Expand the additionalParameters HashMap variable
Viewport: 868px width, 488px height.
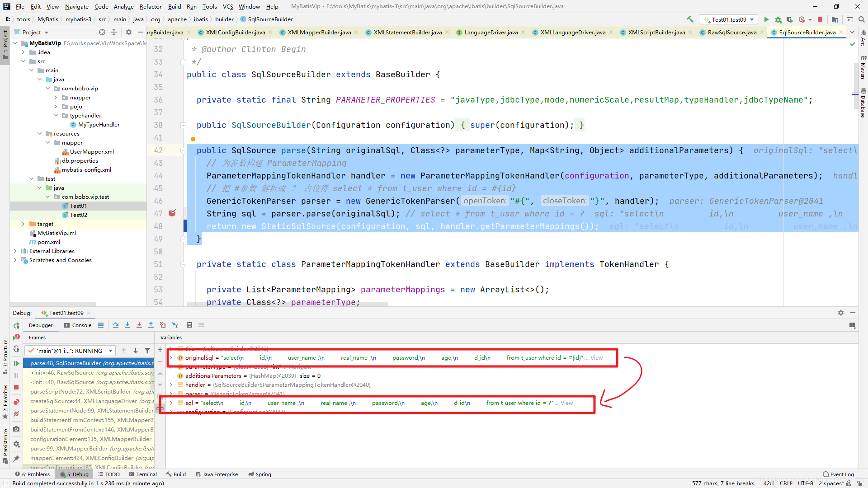171,375
